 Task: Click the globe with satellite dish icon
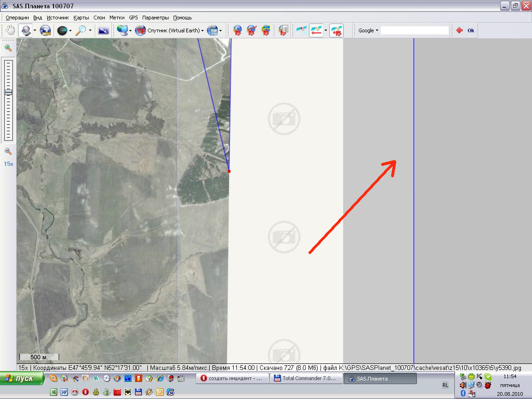click(x=45, y=30)
